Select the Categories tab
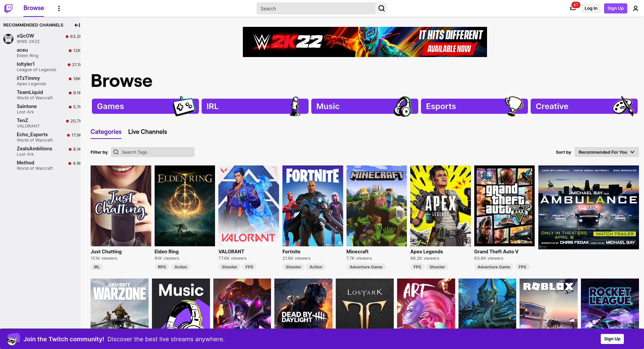Screen dimensions: 644x349 (106, 132)
